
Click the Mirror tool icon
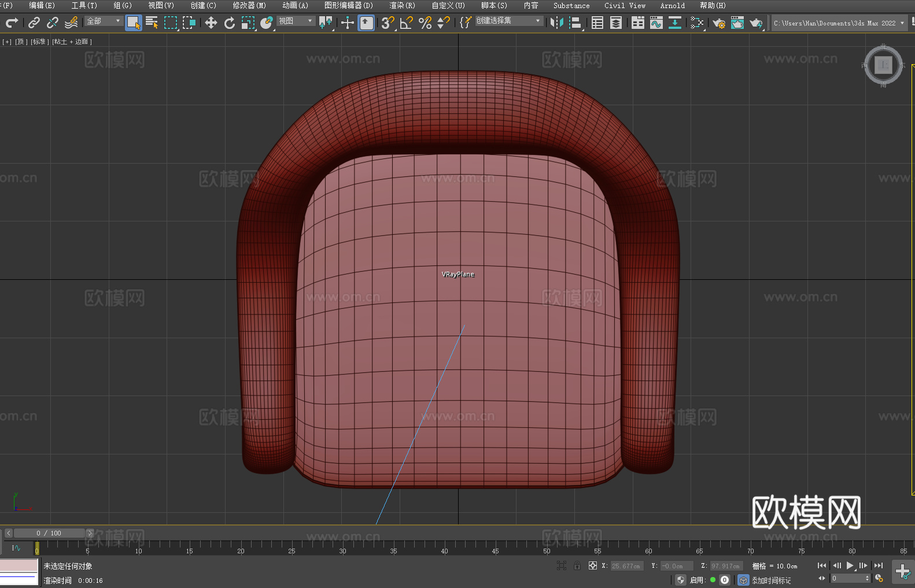(557, 23)
